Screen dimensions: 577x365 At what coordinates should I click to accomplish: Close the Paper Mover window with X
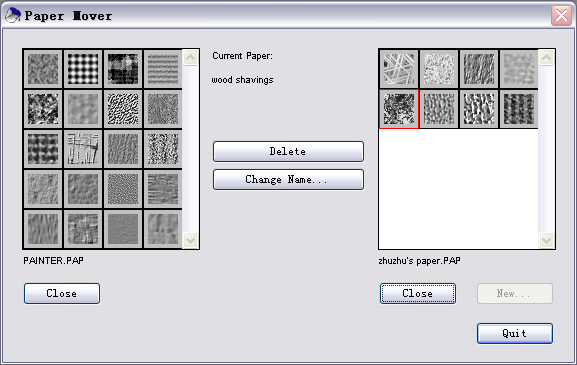pyautogui.click(x=561, y=16)
